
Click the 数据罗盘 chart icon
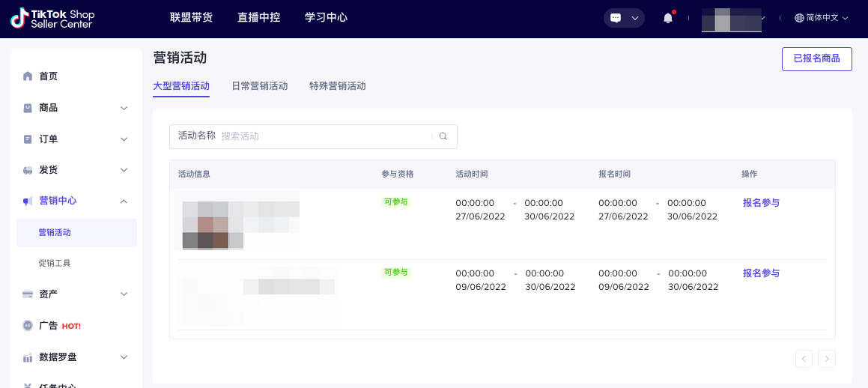tap(28, 357)
